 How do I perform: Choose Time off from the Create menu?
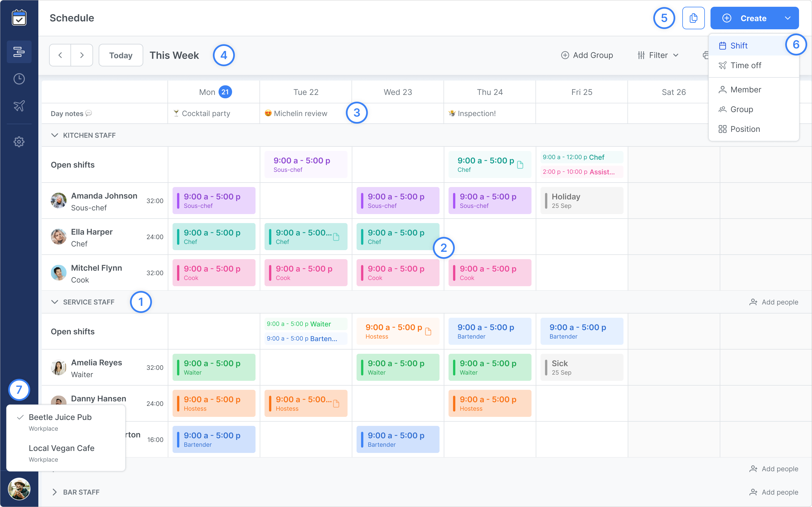(745, 65)
